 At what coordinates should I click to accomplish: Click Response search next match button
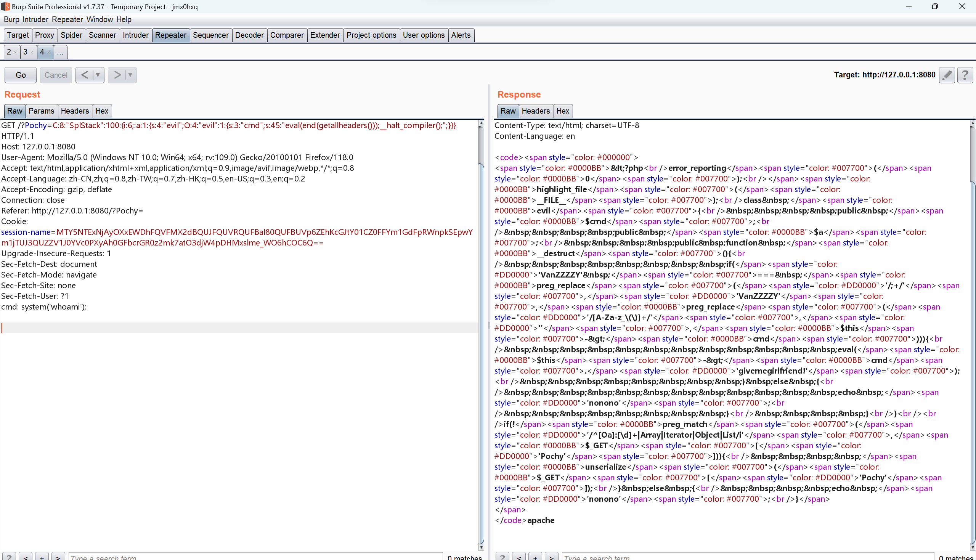(x=551, y=557)
